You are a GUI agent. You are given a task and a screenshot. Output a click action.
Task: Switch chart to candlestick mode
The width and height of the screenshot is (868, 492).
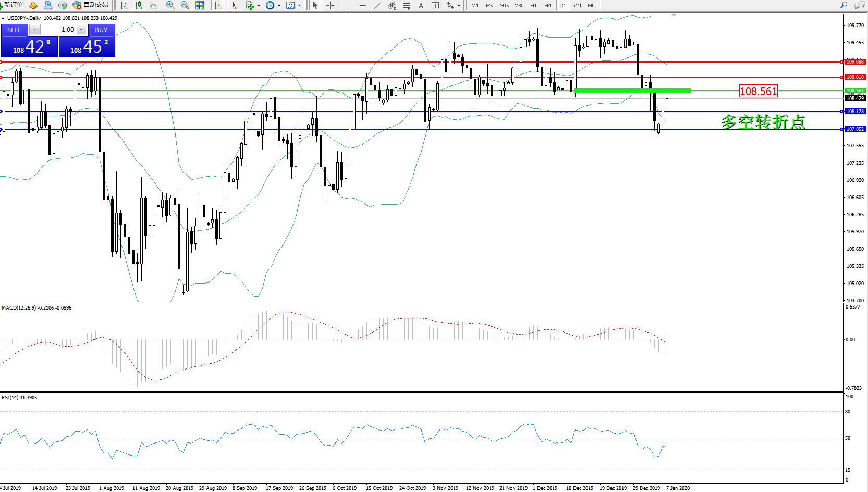point(139,5)
